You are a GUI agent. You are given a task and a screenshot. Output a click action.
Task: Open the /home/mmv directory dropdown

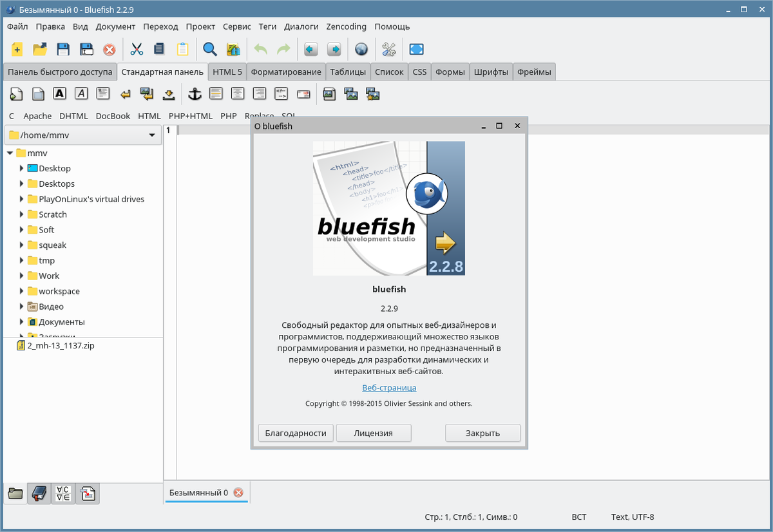(x=83, y=135)
